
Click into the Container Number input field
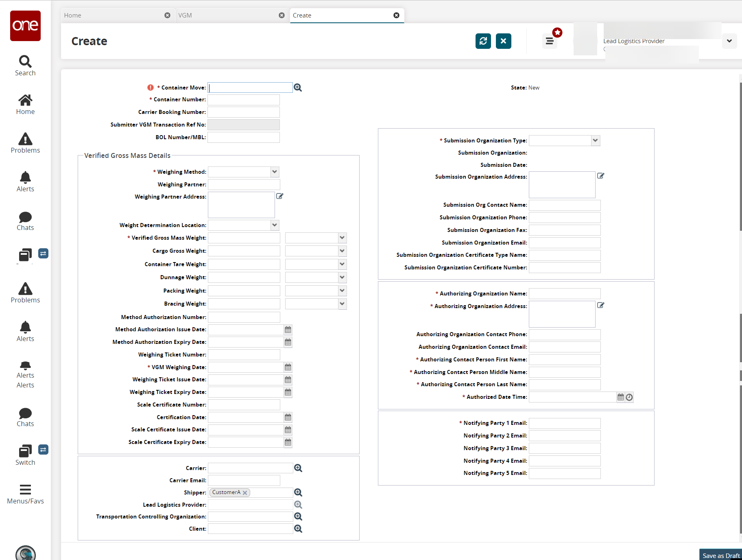(x=244, y=100)
